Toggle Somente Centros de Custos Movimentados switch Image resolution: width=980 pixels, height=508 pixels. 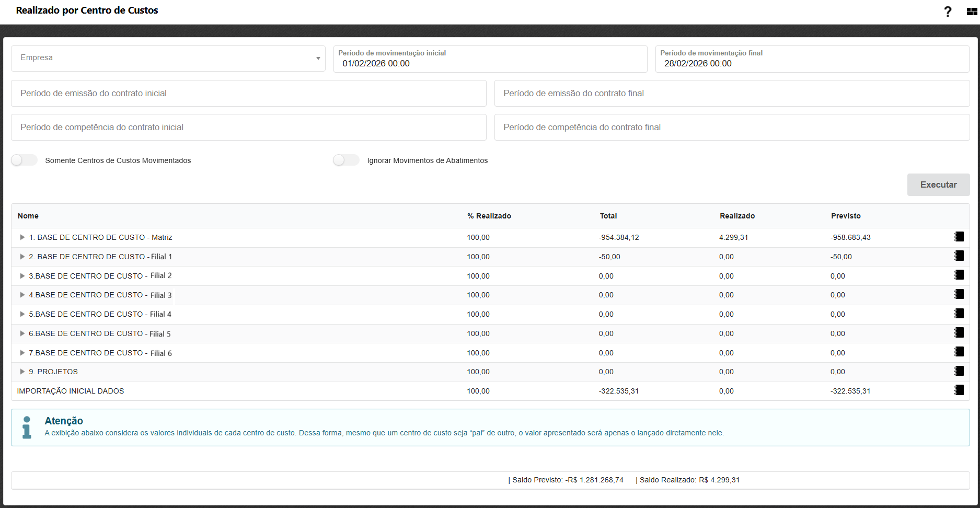[24, 160]
